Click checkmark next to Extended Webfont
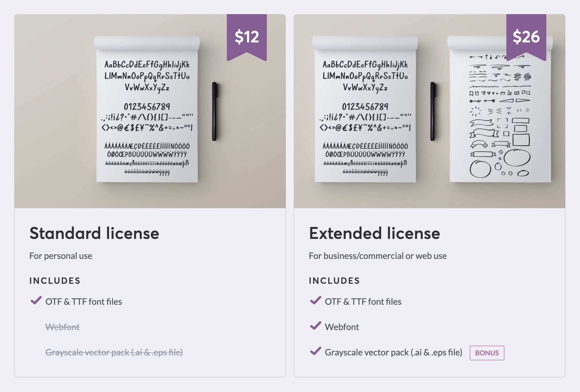580x392 pixels. coord(315,326)
